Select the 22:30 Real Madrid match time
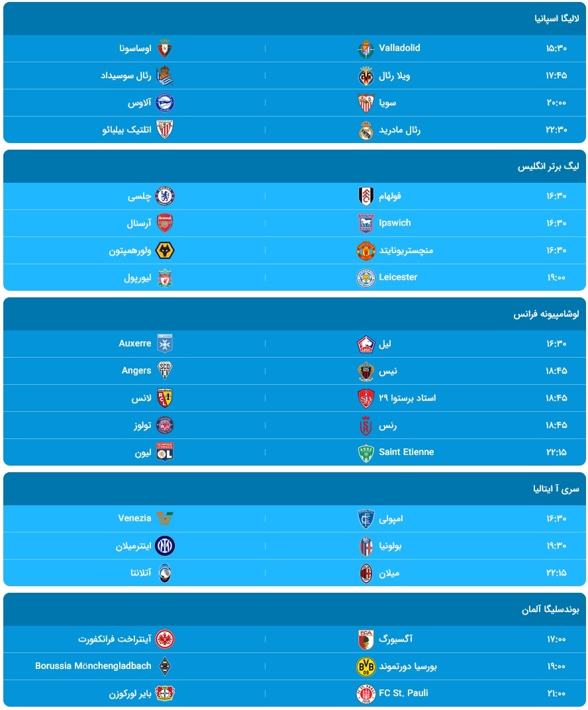The width and height of the screenshot is (588, 710). click(556, 130)
